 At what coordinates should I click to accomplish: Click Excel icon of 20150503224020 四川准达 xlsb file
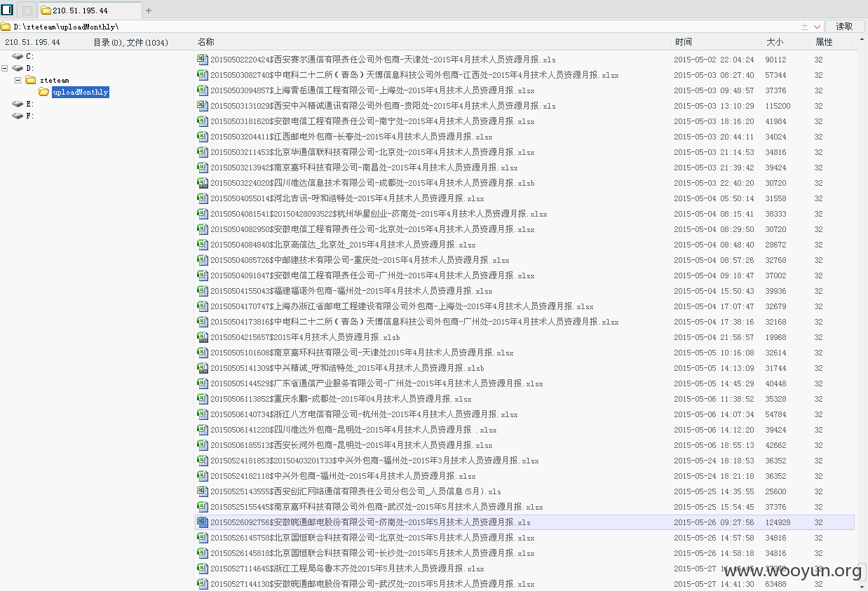point(203,183)
